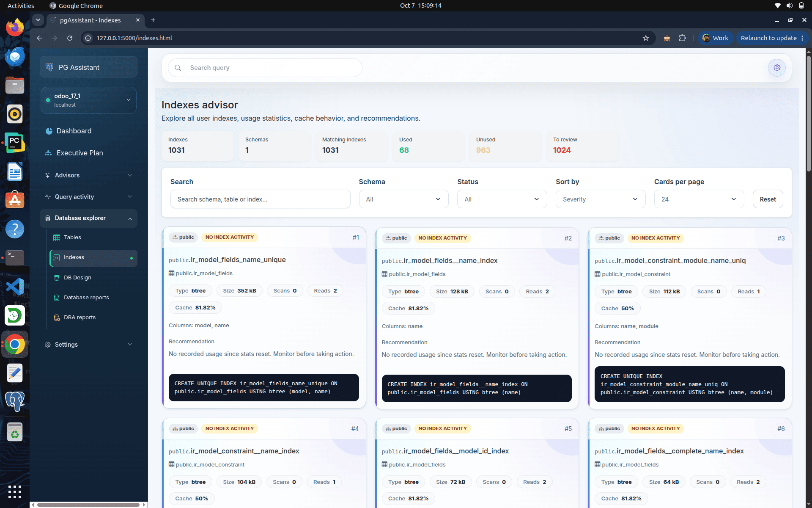Click the DBA reports icon

tap(57, 317)
